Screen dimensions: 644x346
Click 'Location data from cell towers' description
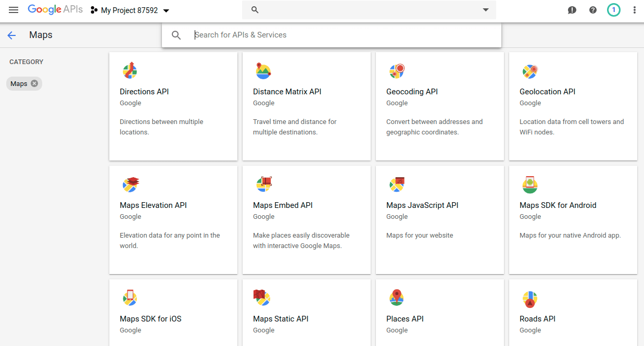572,127
